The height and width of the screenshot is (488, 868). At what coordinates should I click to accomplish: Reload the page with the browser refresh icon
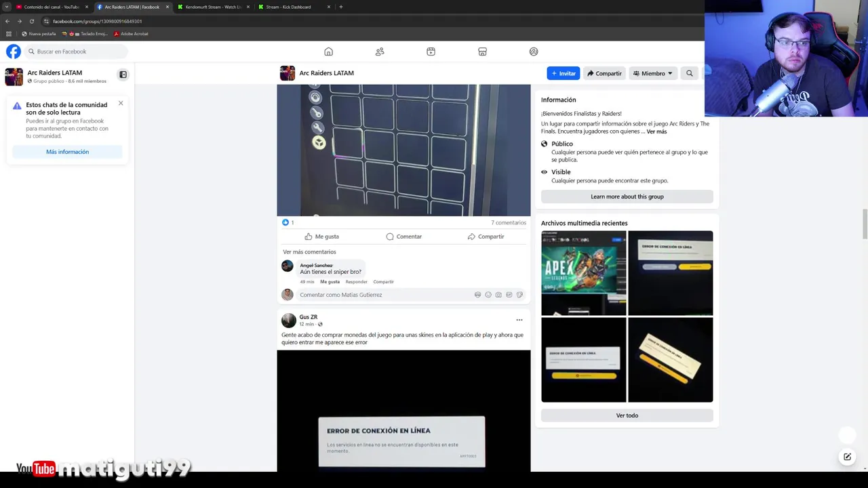point(32,21)
